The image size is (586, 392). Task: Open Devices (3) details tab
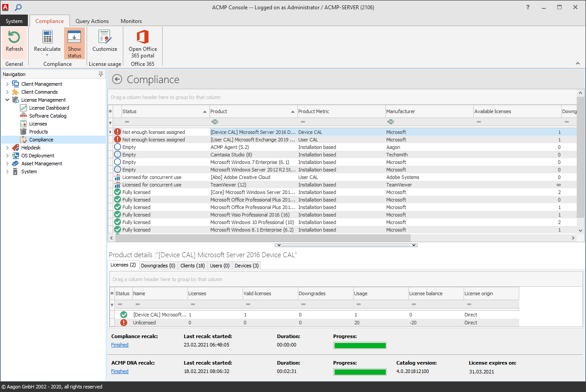tap(247, 266)
